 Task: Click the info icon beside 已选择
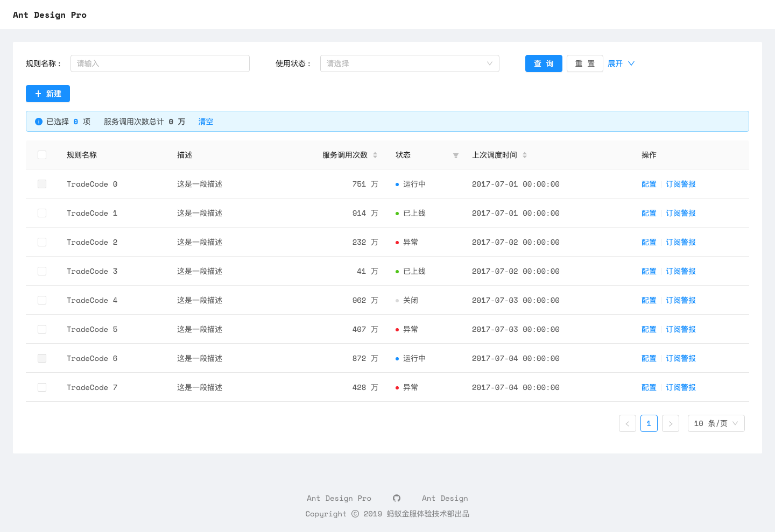point(39,122)
